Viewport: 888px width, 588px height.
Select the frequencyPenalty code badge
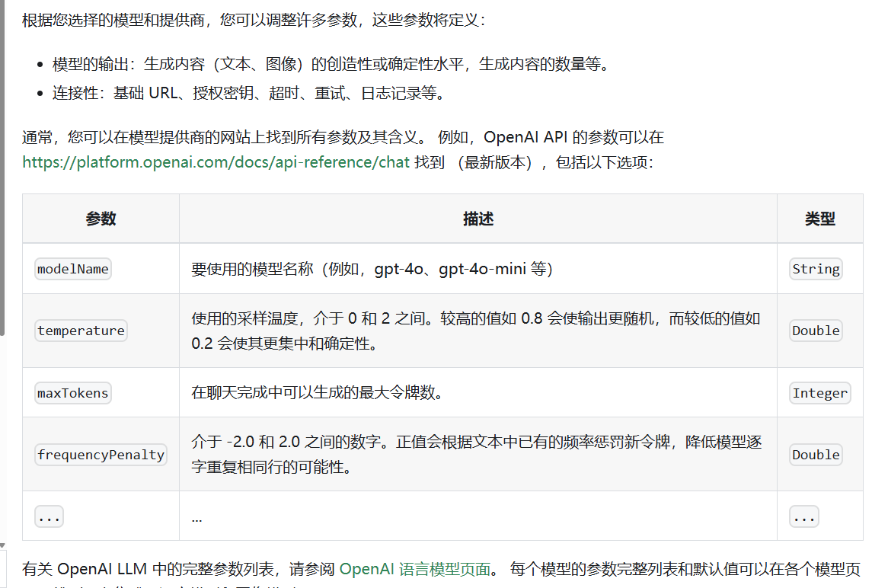pos(101,455)
